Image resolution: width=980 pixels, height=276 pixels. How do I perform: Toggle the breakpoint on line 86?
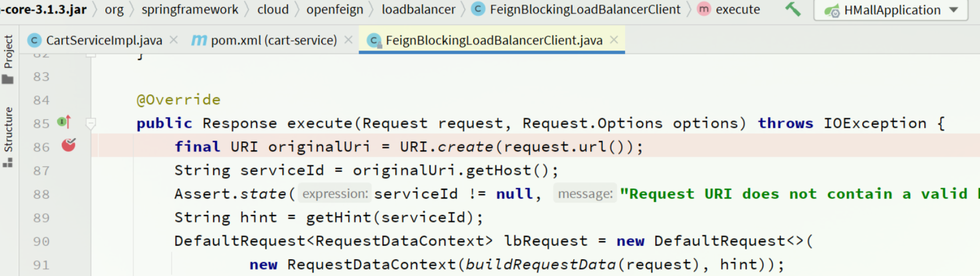pyautogui.click(x=69, y=145)
